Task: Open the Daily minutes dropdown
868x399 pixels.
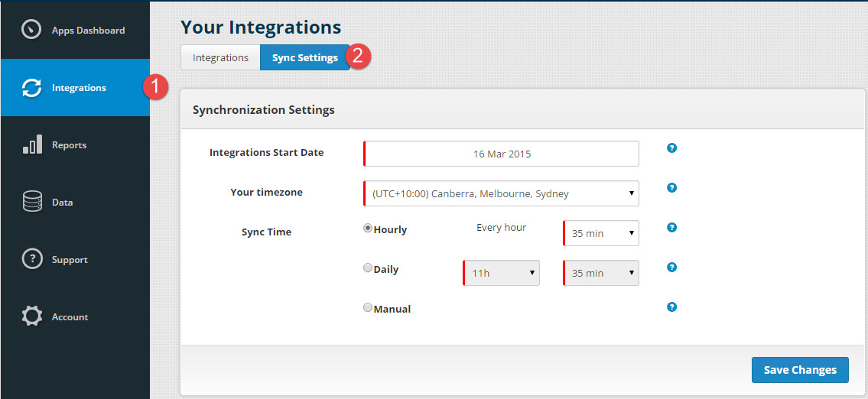Action: (601, 273)
